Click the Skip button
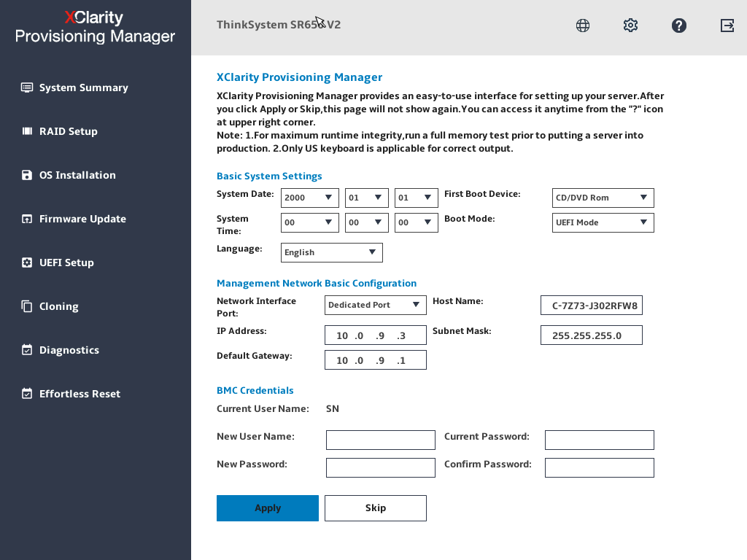The image size is (747, 560). (x=376, y=508)
